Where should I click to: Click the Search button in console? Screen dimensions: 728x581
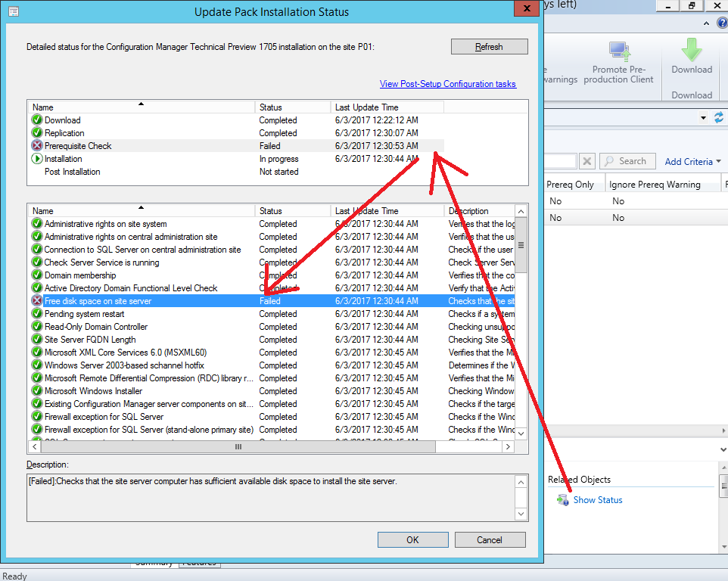[627, 161]
